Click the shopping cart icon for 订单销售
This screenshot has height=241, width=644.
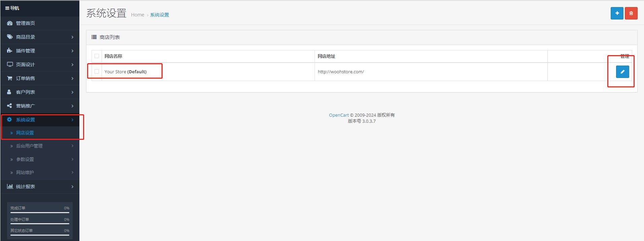pyautogui.click(x=10, y=78)
